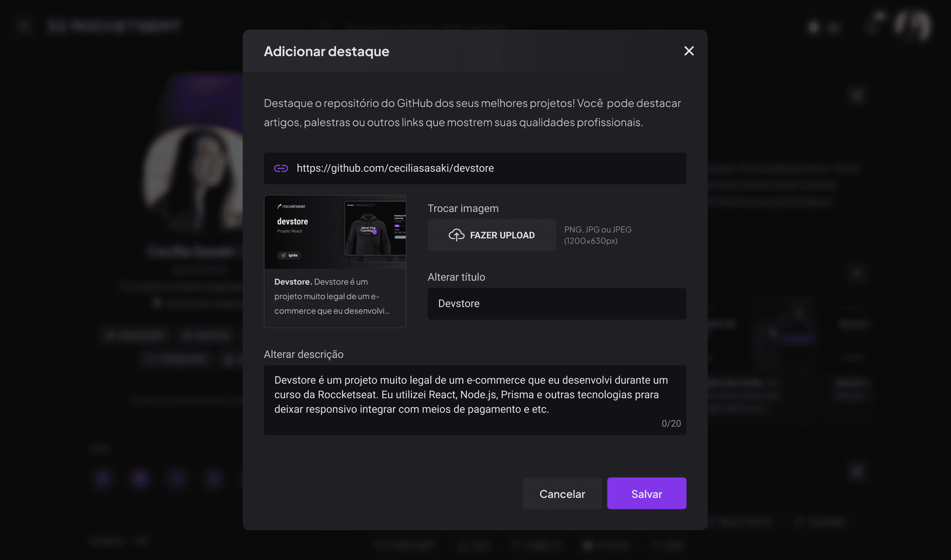This screenshot has width=951, height=560.
Task: Click the Alterar descrição text area
Action: (475, 395)
